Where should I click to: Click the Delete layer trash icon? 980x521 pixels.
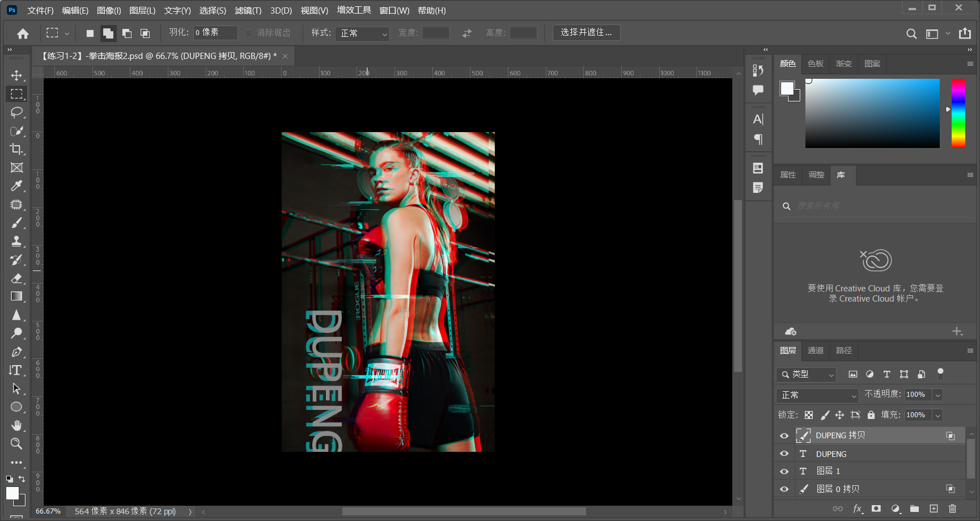(952, 509)
